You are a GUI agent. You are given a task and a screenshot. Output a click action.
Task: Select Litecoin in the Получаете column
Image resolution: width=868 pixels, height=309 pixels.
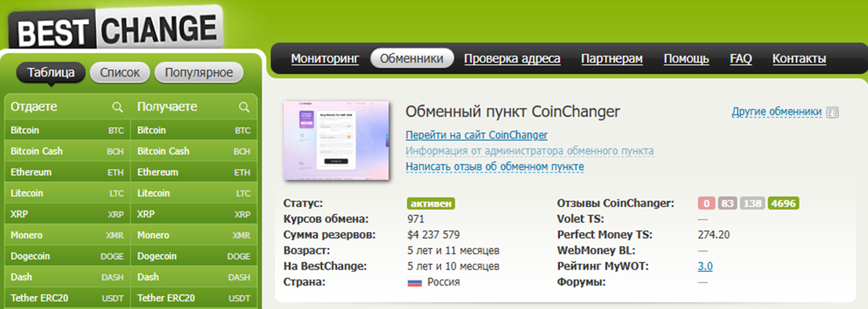pyautogui.click(x=194, y=193)
